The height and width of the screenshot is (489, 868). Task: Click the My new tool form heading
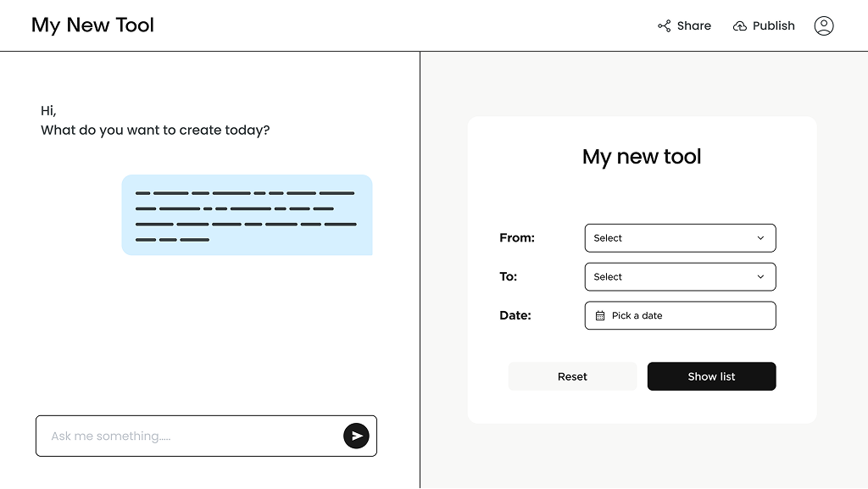click(642, 157)
